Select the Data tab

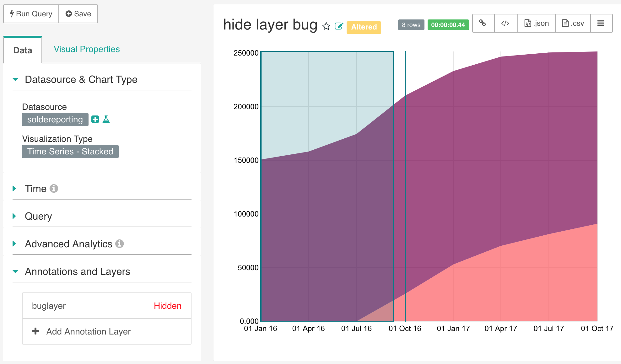[22, 50]
